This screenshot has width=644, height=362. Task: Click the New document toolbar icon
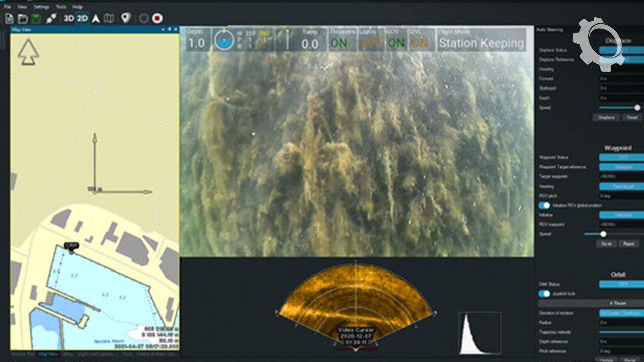click(x=9, y=19)
